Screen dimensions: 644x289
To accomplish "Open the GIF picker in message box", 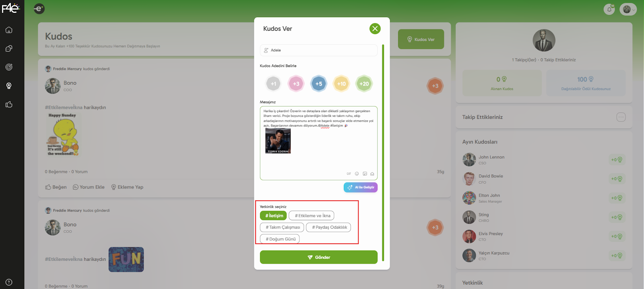I will coord(349,174).
